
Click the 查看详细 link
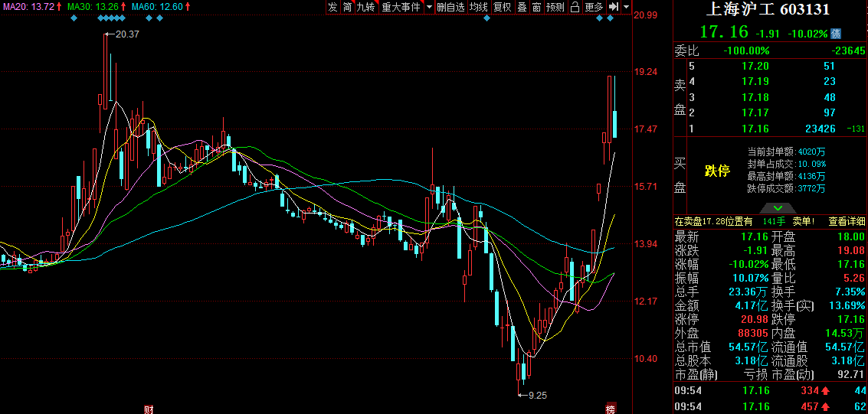pos(847,221)
